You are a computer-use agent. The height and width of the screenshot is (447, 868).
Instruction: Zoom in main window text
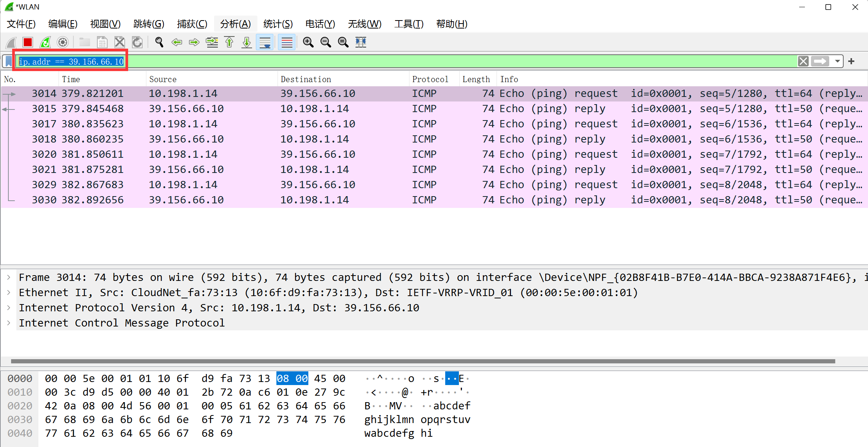(x=308, y=42)
